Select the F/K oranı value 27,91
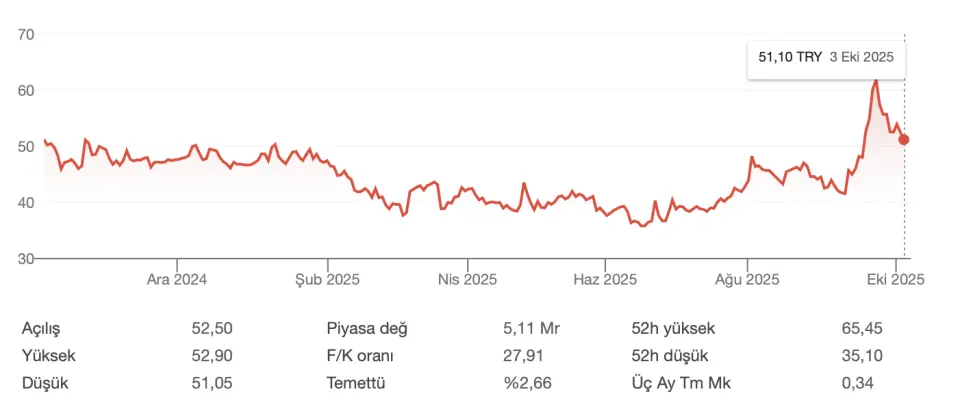This screenshot has height=420, width=960. pos(523,355)
